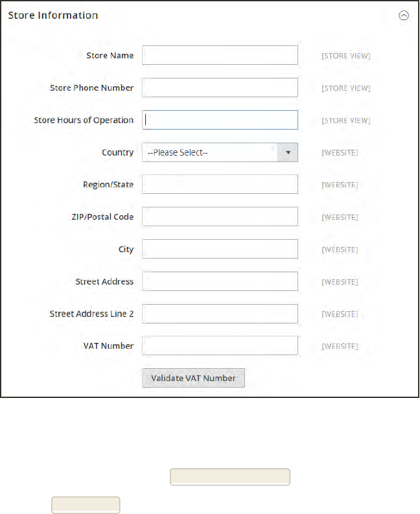Click the City field label

point(126,250)
